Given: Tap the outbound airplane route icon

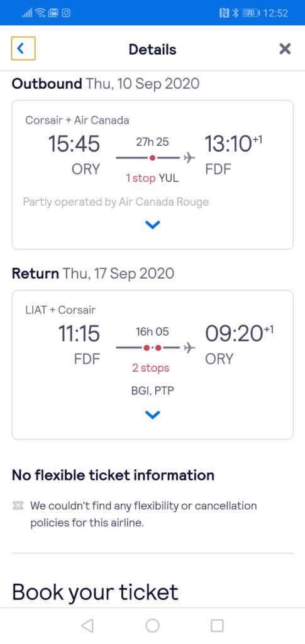Looking at the screenshot, I should pyautogui.click(x=189, y=158).
